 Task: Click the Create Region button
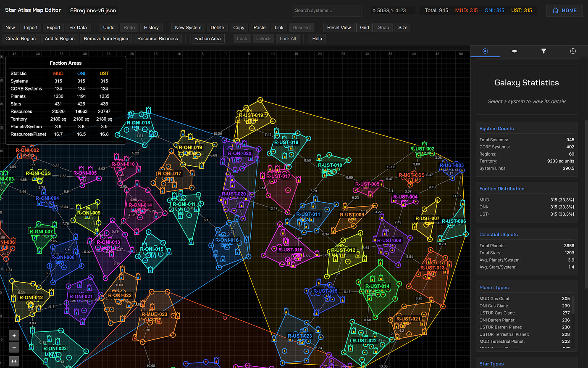20,38
